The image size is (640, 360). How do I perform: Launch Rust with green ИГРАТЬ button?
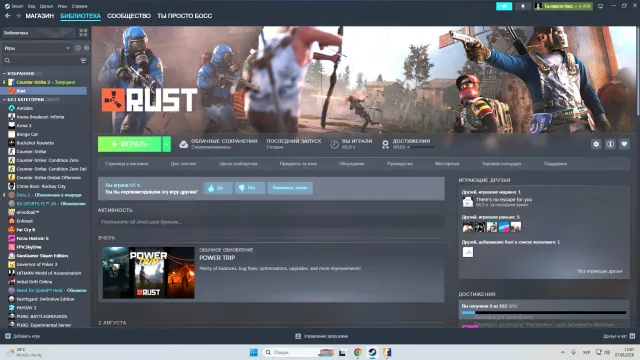pos(129,144)
